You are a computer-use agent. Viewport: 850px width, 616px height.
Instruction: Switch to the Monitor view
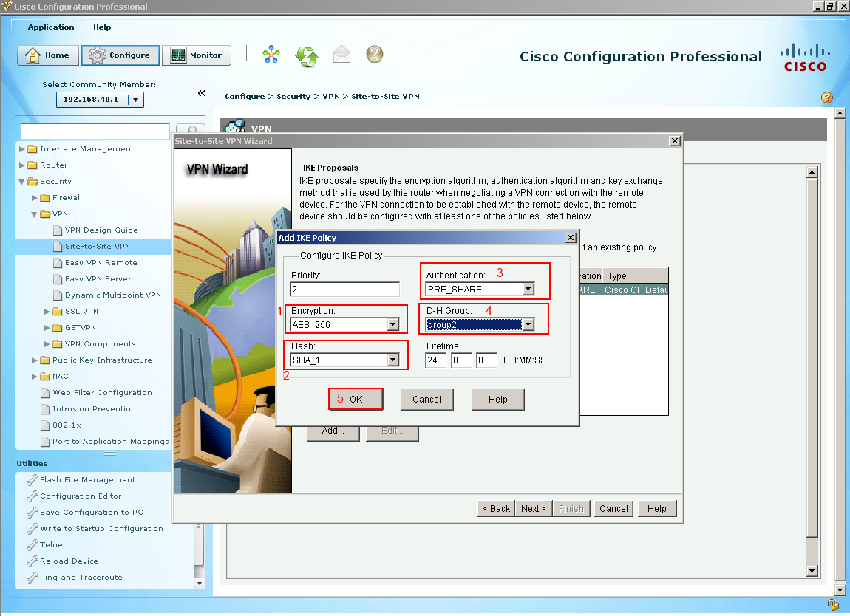coord(196,55)
